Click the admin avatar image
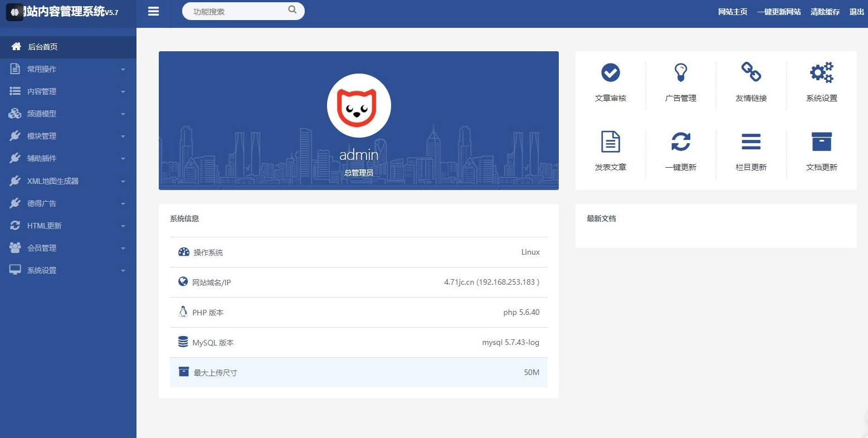 [359, 106]
